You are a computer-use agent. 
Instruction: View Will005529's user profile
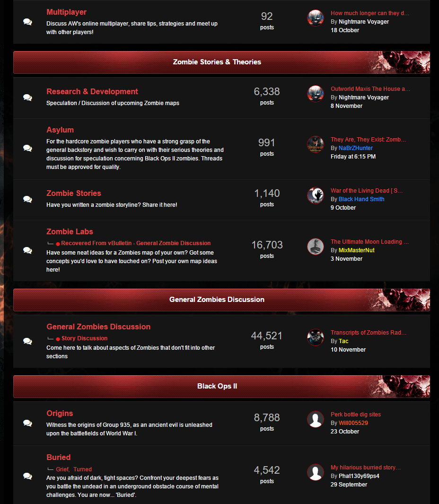pyautogui.click(x=353, y=423)
